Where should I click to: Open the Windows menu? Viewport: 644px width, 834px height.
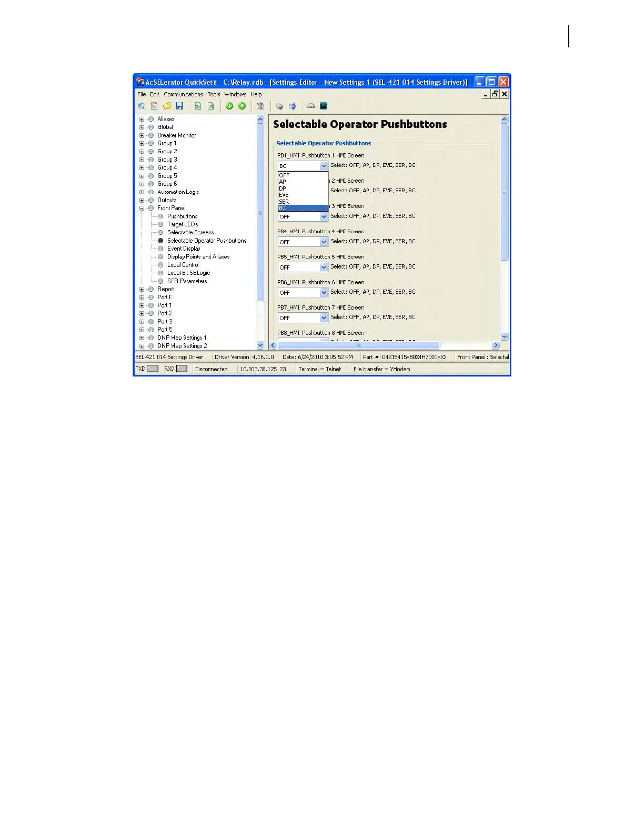coord(235,94)
